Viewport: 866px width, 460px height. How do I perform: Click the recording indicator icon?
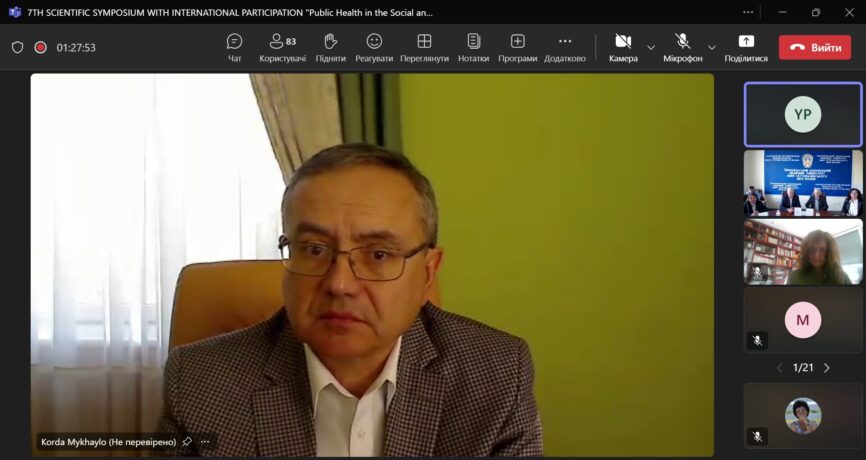[x=41, y=47]
